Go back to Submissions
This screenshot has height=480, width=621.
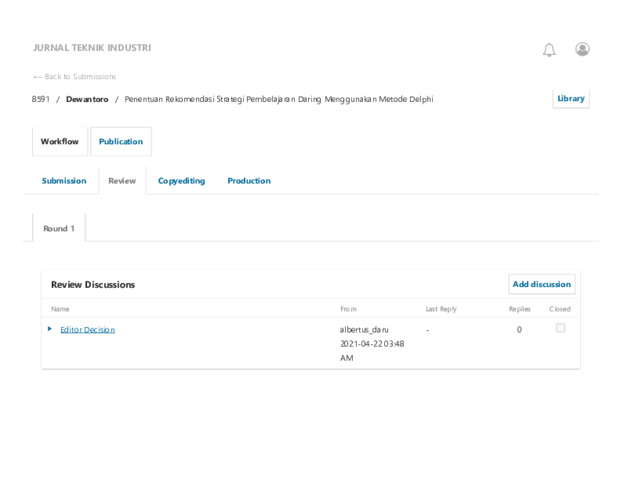point(75,77)
